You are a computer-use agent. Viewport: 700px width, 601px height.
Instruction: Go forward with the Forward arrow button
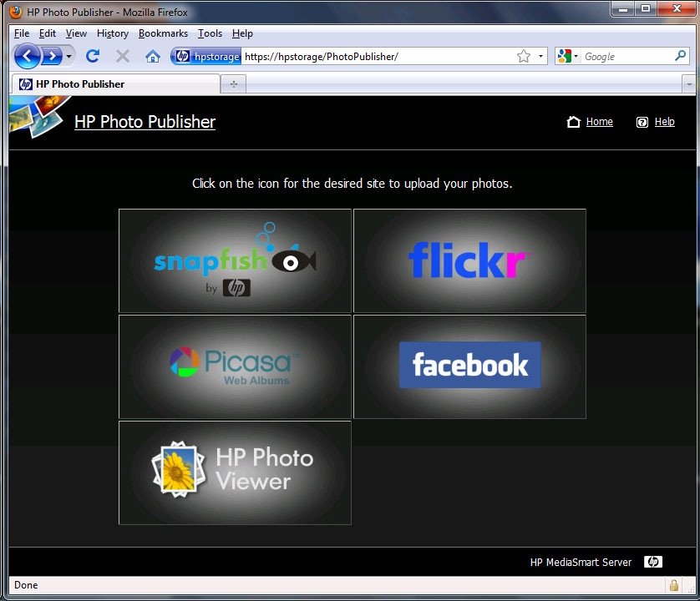click(x=53, y=56)
